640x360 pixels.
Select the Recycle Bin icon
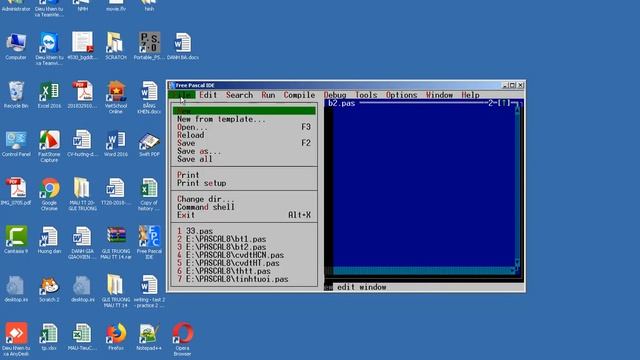[16, 95]
